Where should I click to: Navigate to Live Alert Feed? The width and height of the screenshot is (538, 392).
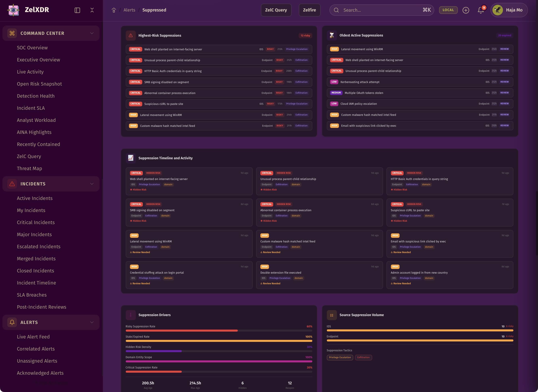[33, 337]
